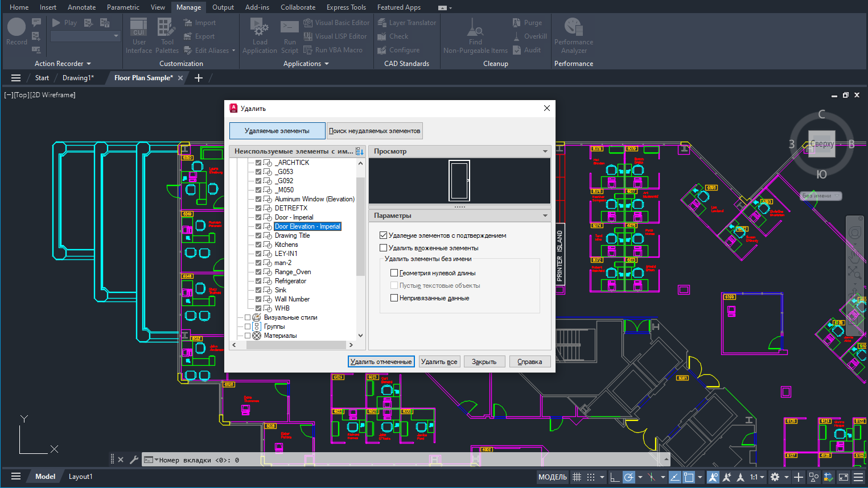This screenshot has width=868, height=488.
Task: Uncheck the confirmation checkbox for element deletion
Action: pos(384,235)
